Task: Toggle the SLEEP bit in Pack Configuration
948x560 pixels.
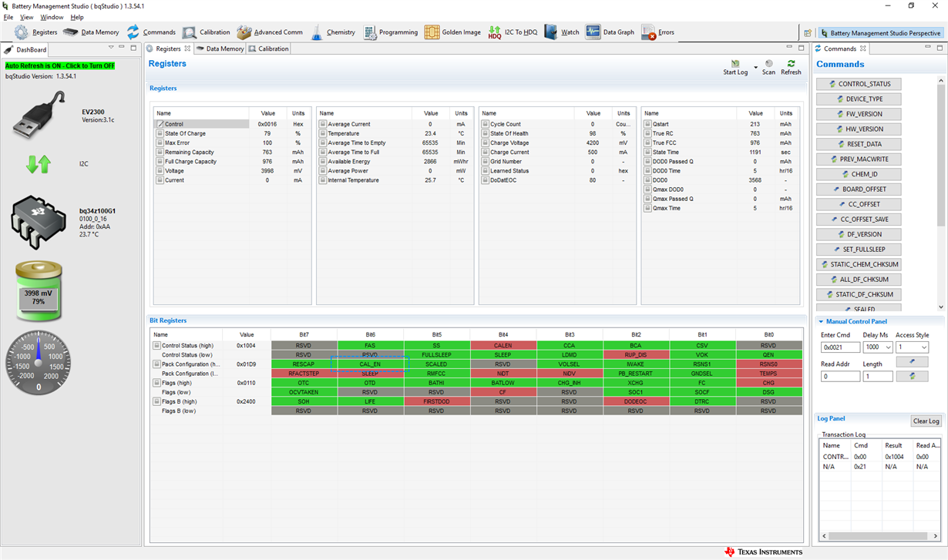Action: pos(370,374)
